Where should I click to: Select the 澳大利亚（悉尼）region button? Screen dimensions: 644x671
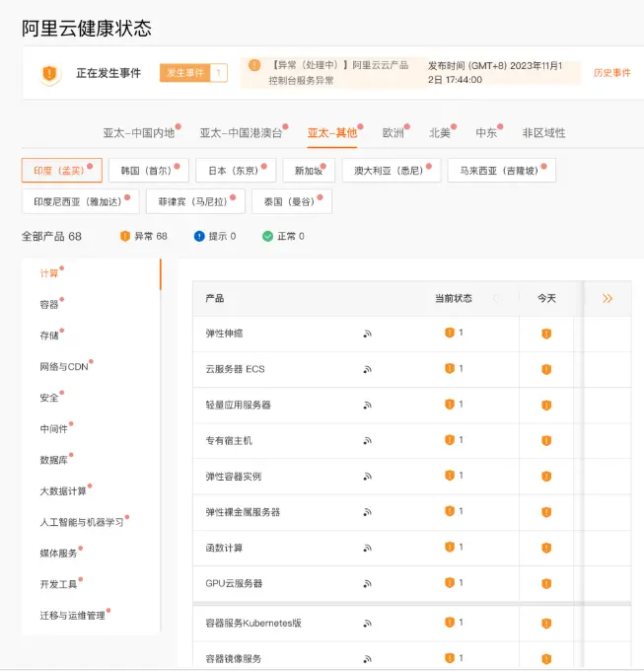(392, 171)
